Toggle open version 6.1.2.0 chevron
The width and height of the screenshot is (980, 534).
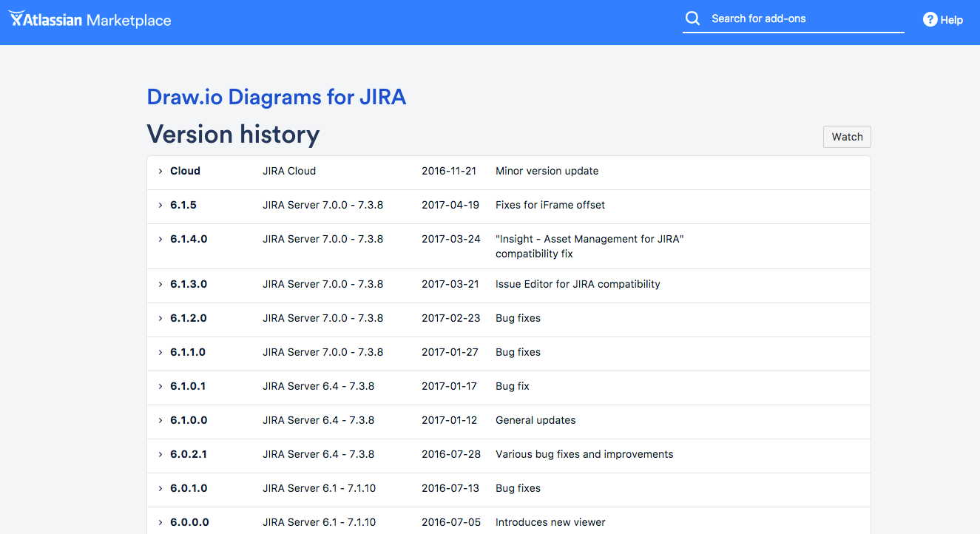(160, 318)
